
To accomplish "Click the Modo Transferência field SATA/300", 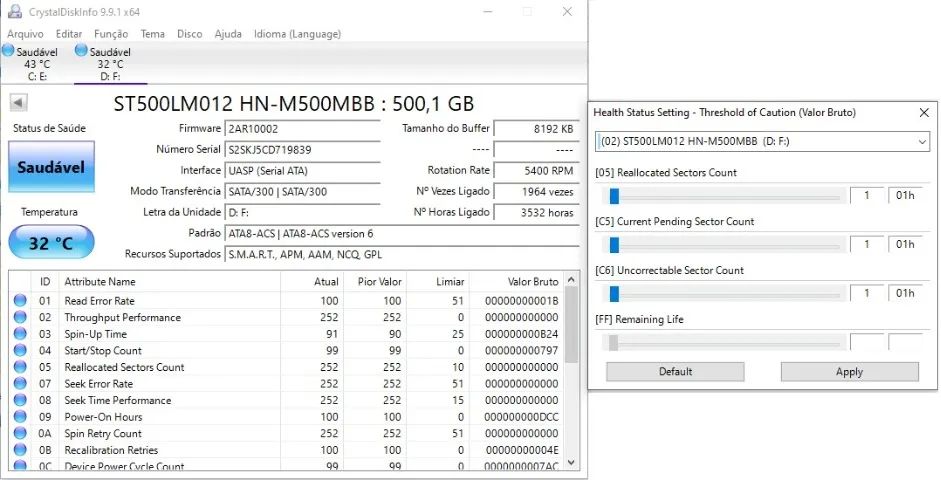I will 302,192.
